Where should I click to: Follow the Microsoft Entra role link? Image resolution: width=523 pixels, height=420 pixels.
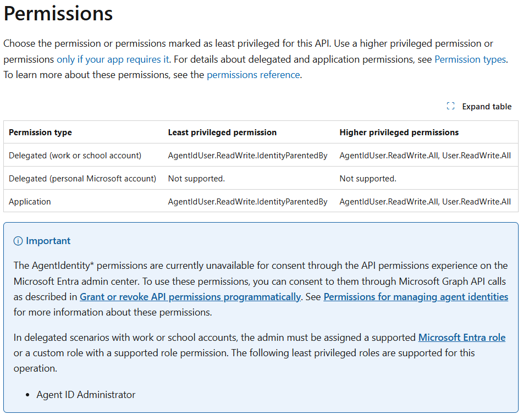tap(461, 338)
